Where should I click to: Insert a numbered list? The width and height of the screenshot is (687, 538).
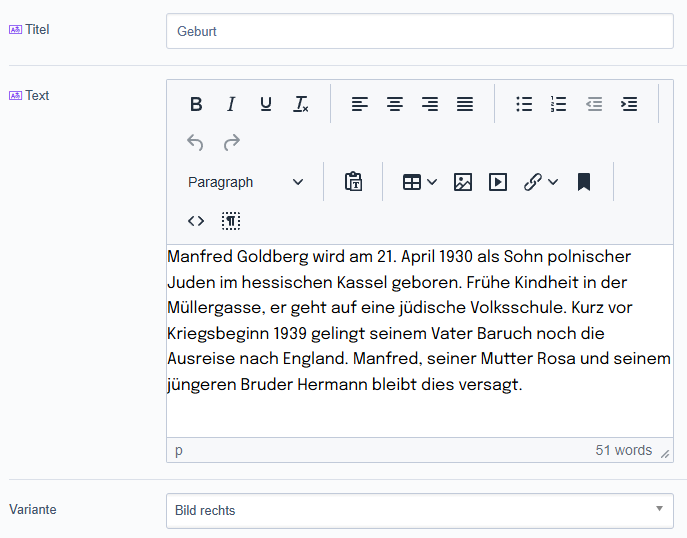pos(559,104)
